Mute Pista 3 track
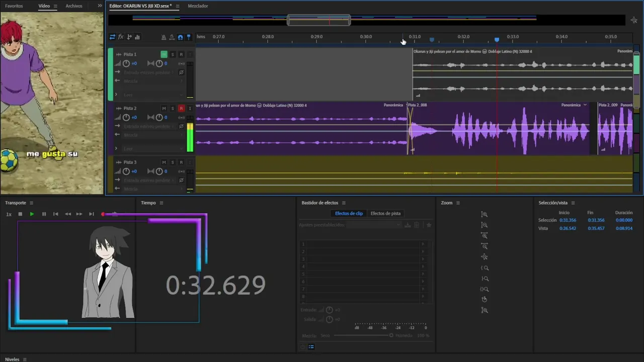 coord(164,162)
